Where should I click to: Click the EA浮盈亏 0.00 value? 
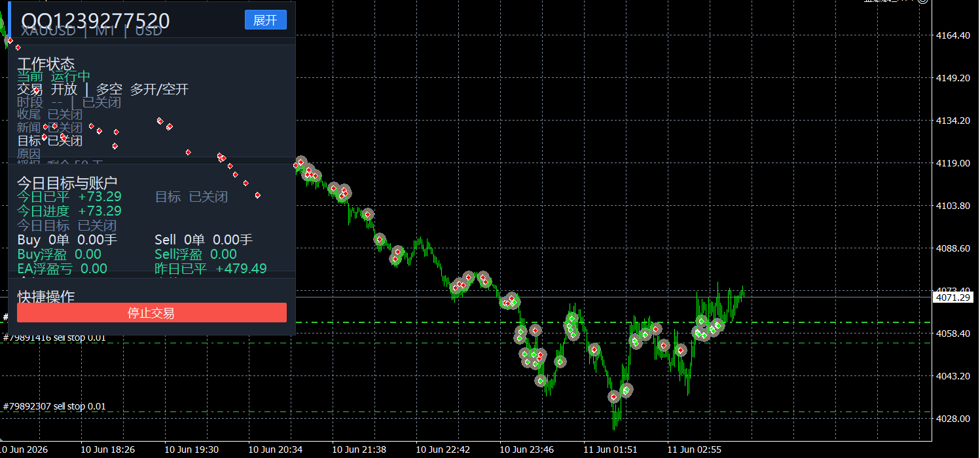click(62, 268)
